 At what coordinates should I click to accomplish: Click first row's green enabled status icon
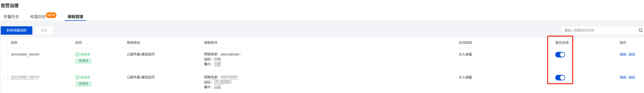[x=77, y=54]
